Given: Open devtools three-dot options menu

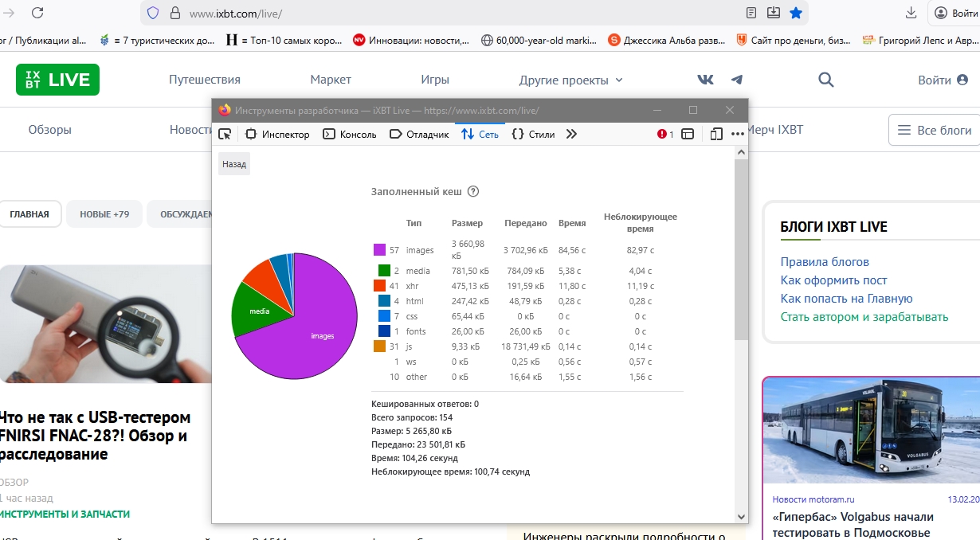Looking at the screenshot, I should pos(737,134).
